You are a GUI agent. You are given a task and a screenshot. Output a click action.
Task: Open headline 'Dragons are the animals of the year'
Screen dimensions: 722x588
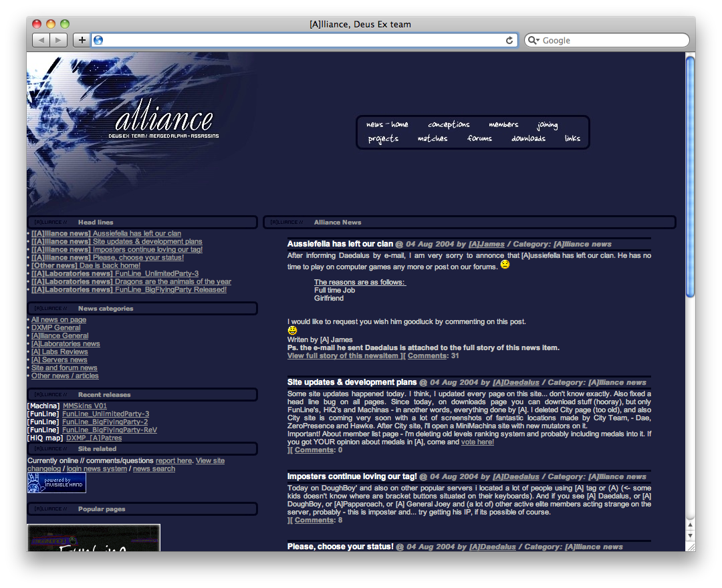tap(131, 281)
